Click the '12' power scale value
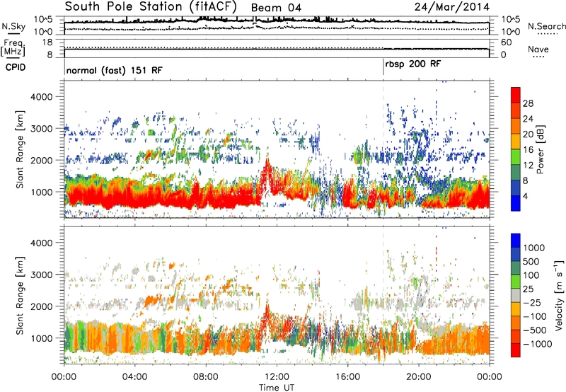This screenshot has width=566, height=392. 528,166
